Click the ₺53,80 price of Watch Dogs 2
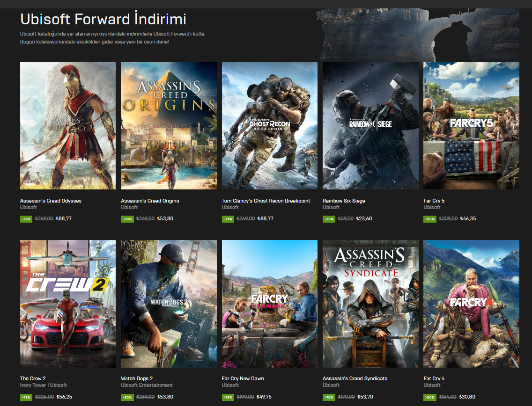This screenshot has width=532, height=406. click(x=165, y=397)
